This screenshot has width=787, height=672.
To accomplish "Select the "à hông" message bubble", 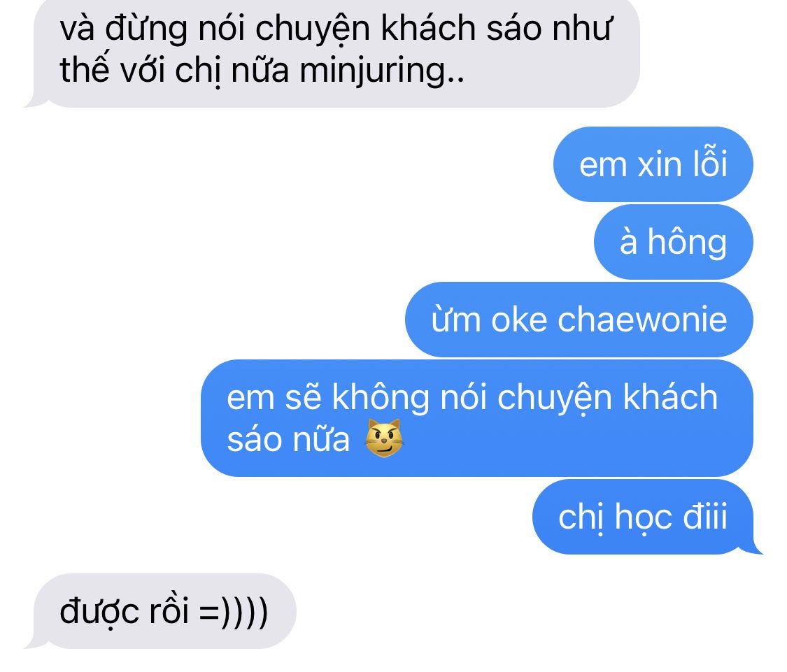I will point(674,242).
